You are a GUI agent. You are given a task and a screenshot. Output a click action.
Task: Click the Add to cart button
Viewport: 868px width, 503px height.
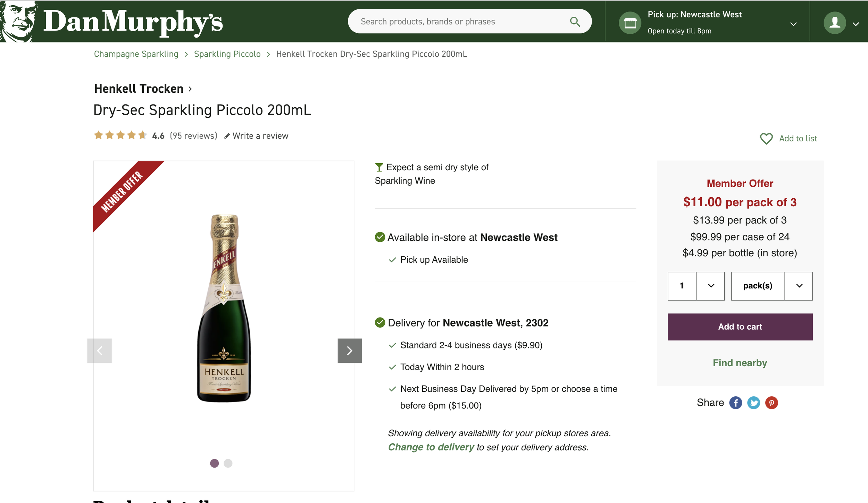click(x=740, y=327)
